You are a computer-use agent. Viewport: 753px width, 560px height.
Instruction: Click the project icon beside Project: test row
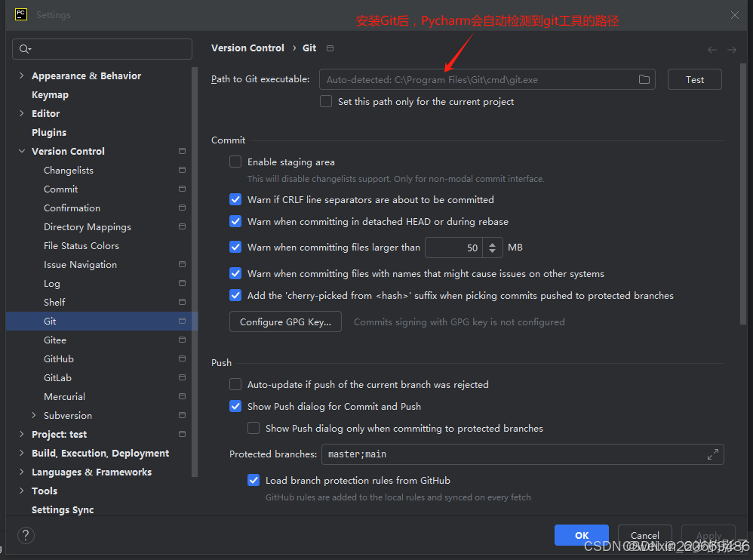tap(182, 434)
